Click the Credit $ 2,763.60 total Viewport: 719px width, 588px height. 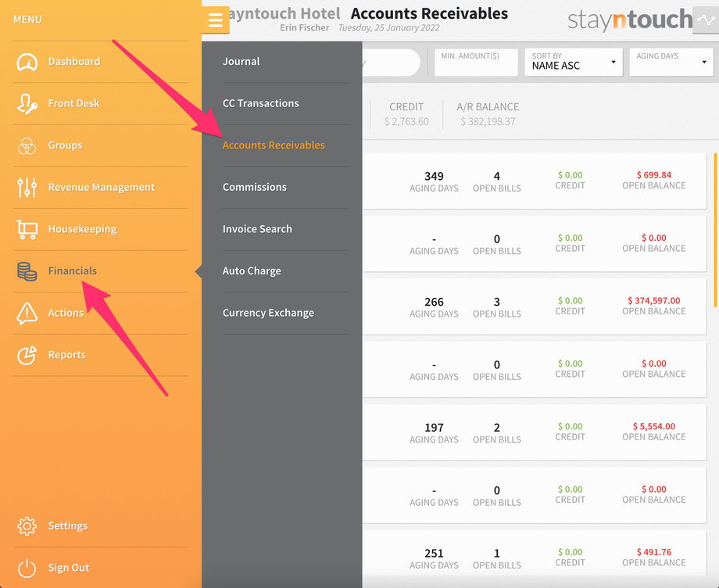406,121
